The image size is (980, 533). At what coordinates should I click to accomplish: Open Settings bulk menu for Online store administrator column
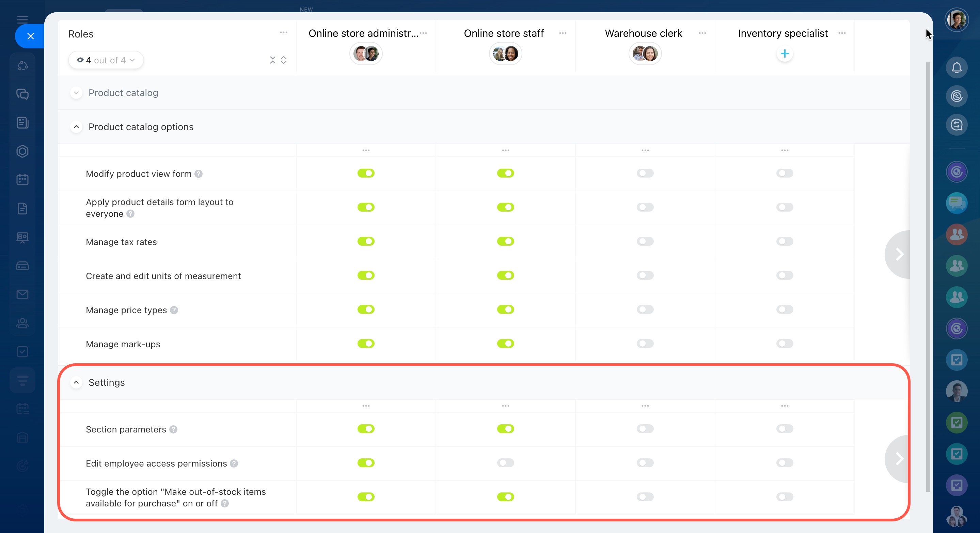[x=366, y=406]
